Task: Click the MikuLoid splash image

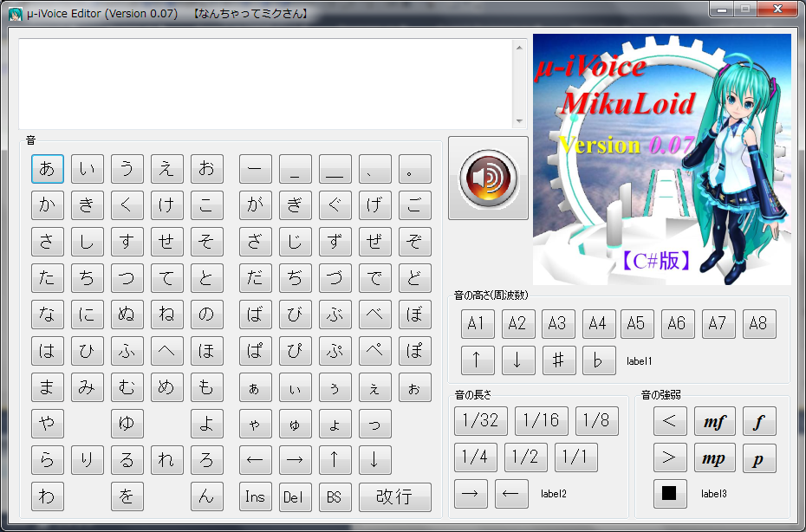Action: tap(662, 159)
